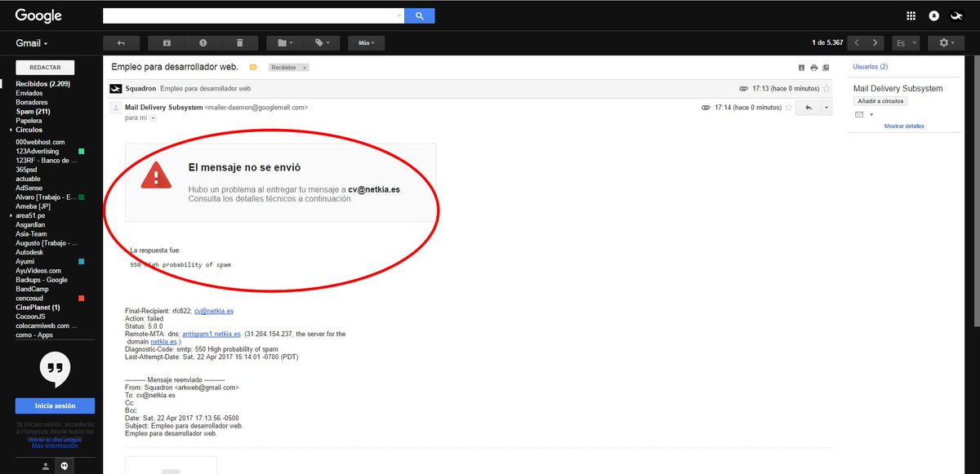The image size is (980, 474).
Task: Open settings gear dropdown
Action: click(x=948, y=42)
